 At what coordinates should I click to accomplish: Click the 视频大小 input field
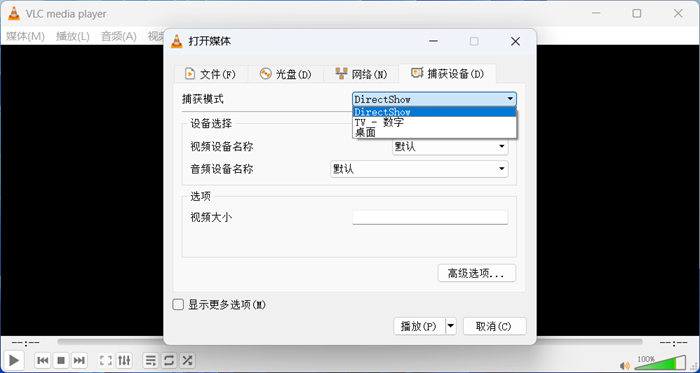coord(430,217)
